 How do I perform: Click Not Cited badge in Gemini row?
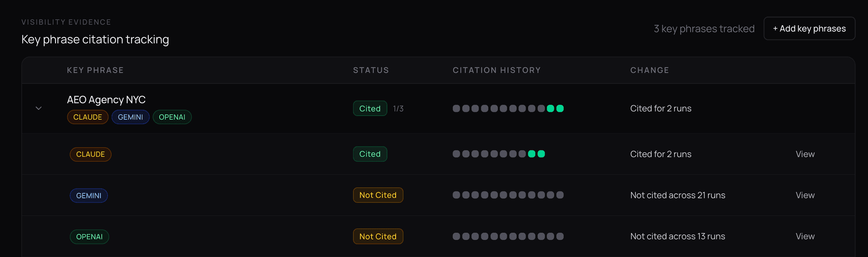pos(377,195)
